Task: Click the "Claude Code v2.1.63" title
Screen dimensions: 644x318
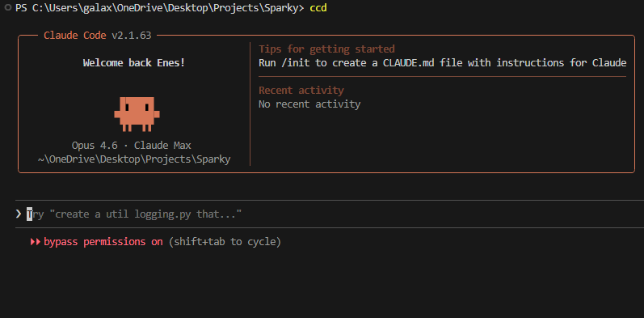Action: tap(98, 36)
